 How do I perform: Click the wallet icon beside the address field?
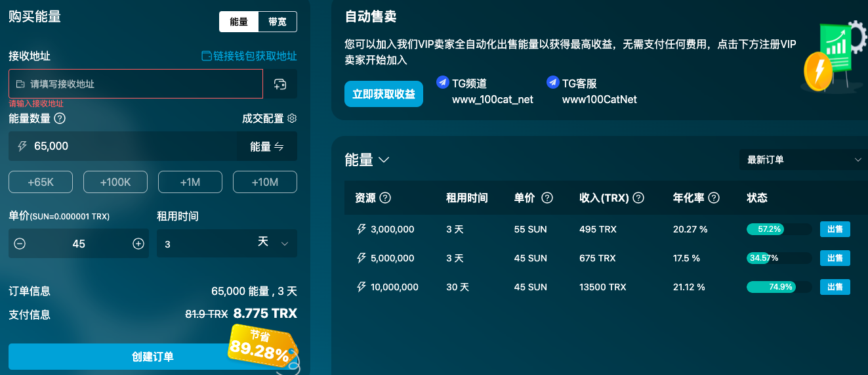coord(280,84)
